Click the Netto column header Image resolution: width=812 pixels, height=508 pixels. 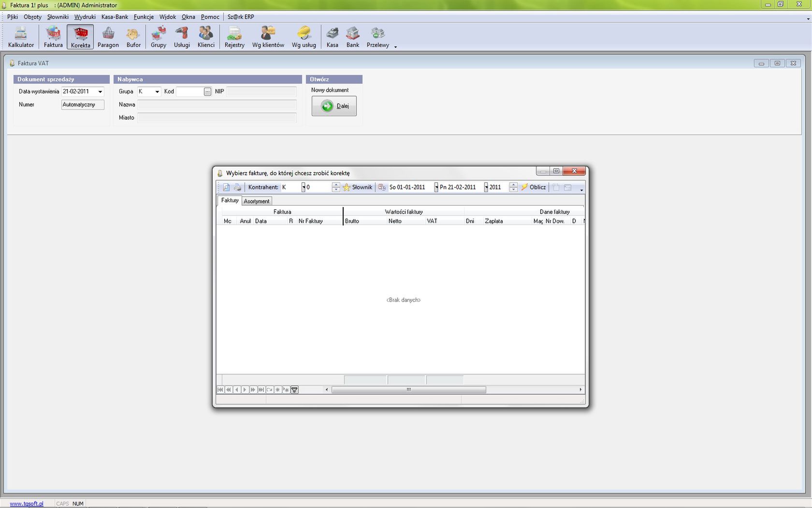point(406,221)
